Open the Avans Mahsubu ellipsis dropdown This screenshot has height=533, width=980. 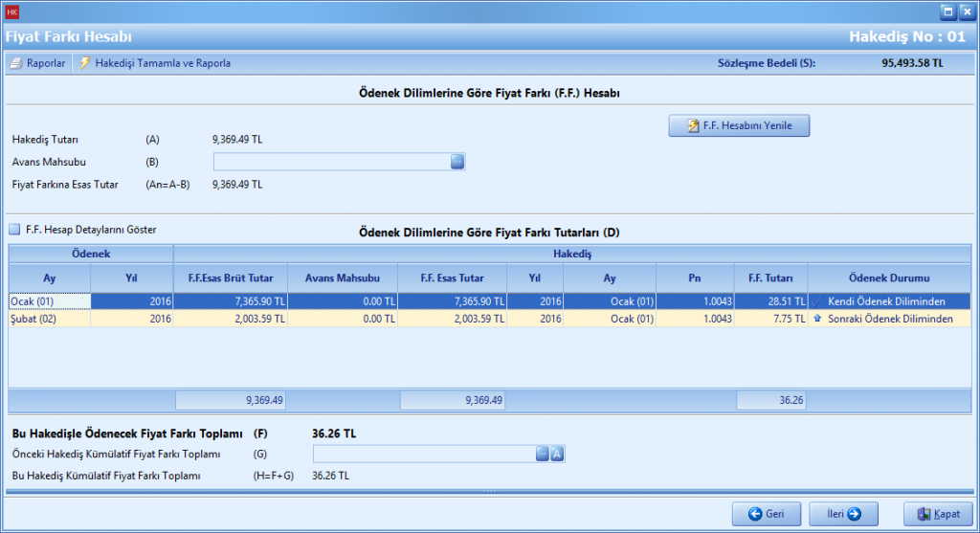click(x=457, y=162)
